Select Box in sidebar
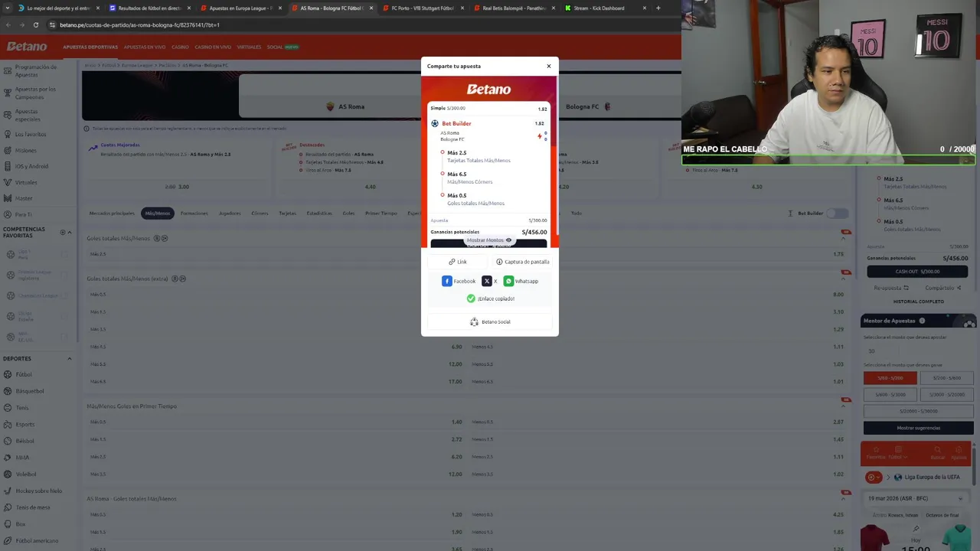 click(x=20, y=524)
